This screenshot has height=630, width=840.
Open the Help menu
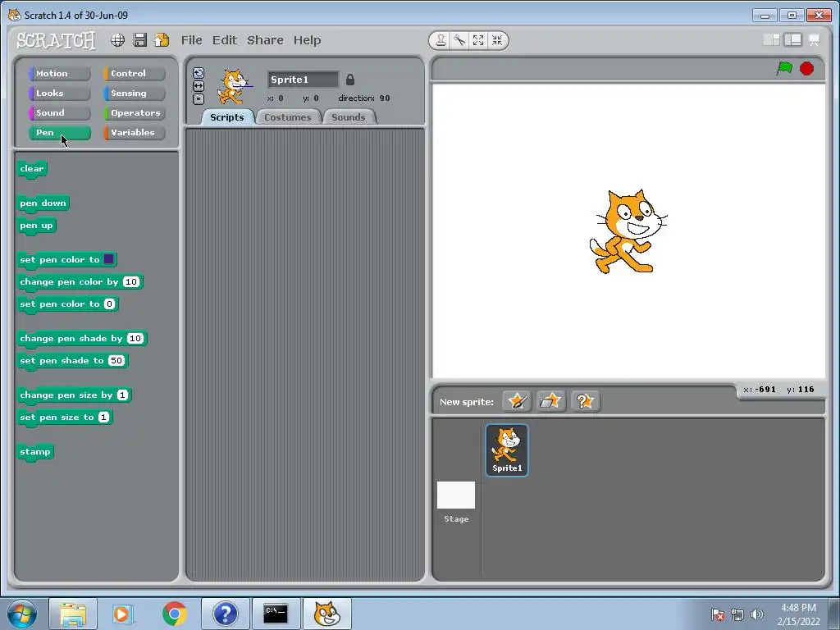tap(307, 40)
